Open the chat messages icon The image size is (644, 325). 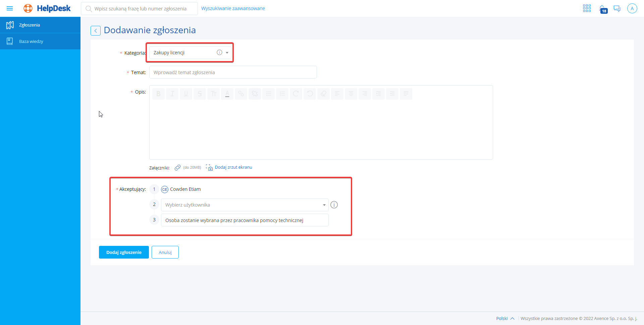617,8
